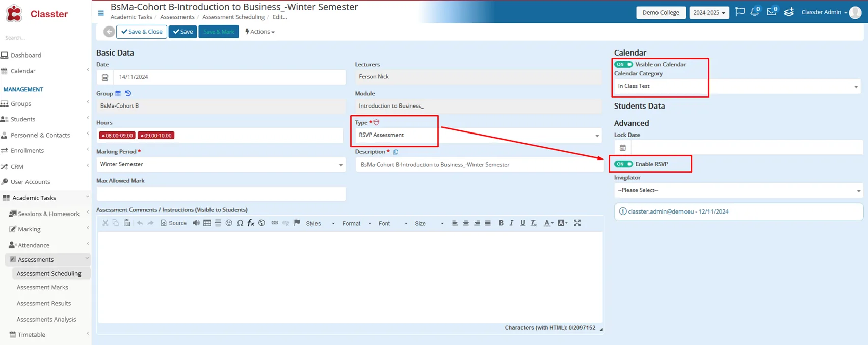The height and width of the screenshot is (345, 868).
Task: Open the 2024-2025 year dropdown
Action: (x=709, y=12)
